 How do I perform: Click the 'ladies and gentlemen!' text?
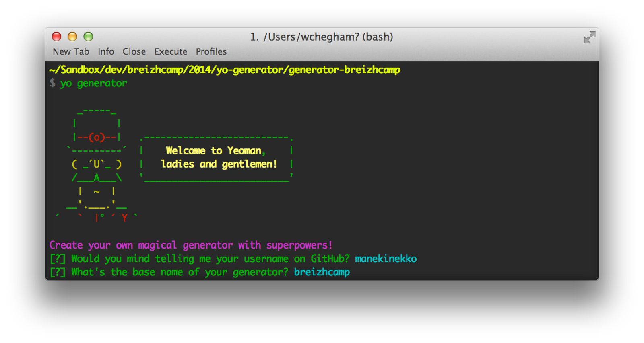pyautogui.click(x=219, y=164)
